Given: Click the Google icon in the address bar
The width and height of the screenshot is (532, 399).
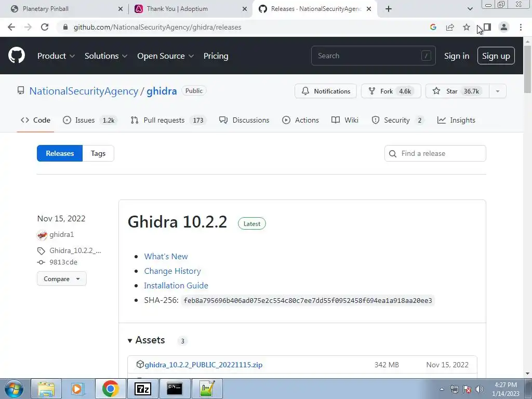Looking at the screenshot, I should [x=433, y=27].
